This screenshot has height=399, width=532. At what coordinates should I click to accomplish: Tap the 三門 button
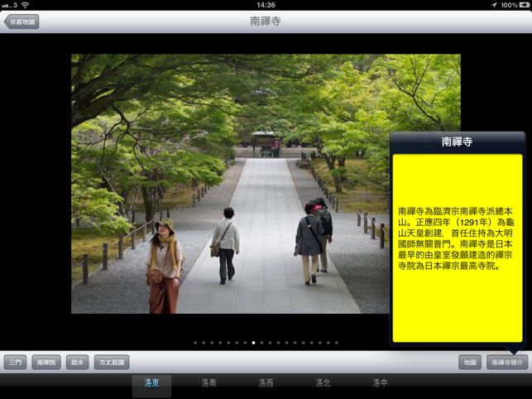click(x=16, y=362)
